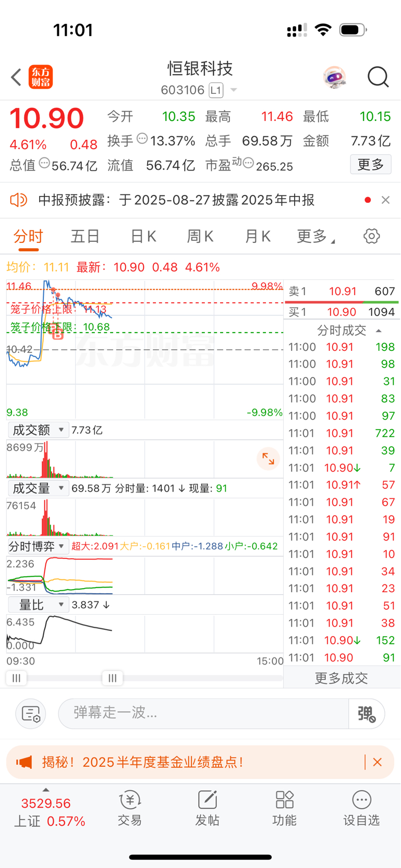Open the 分时博弈 indicator dropdown
Image resolution: width=401 pixels, height=868 pixels.
[x=38, y=546]
